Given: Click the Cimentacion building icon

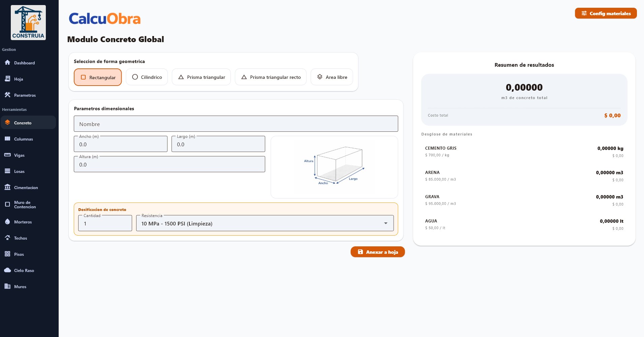Looking at the screenshot, I should click(7, 187).
